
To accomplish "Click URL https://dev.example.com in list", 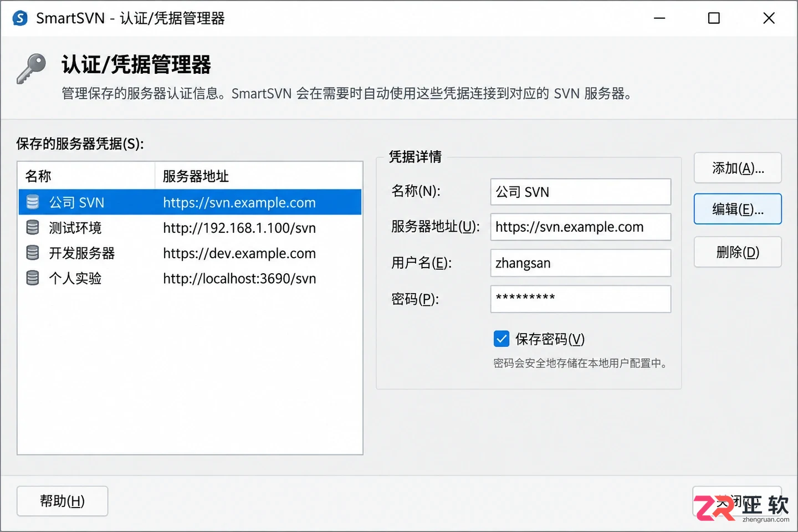I will 239,253.
